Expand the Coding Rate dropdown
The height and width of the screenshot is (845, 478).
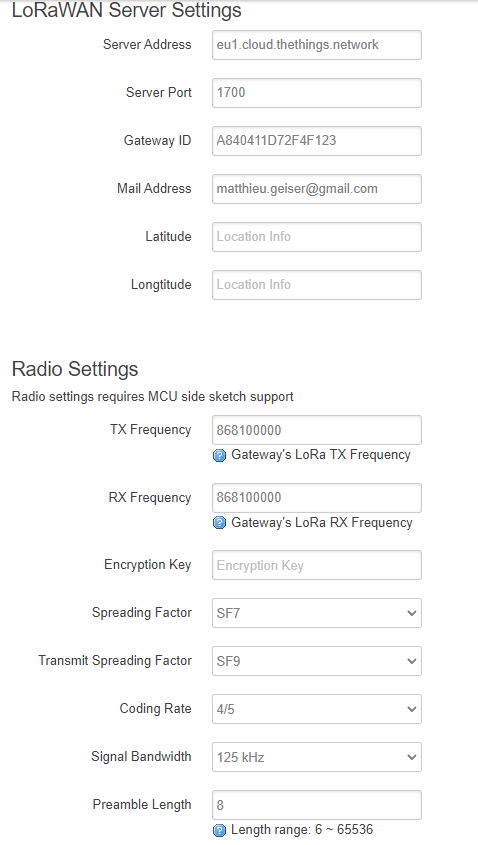coord(317,709)
